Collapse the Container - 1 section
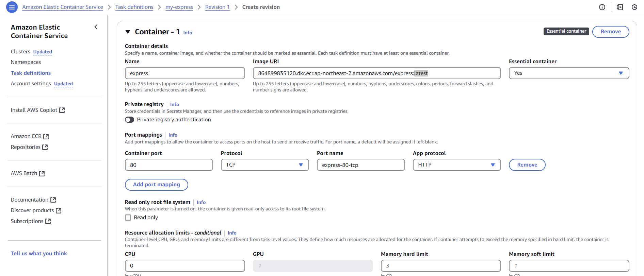Image resolution: width=644 pixels, height=276 pixels. tap(128, 32)
